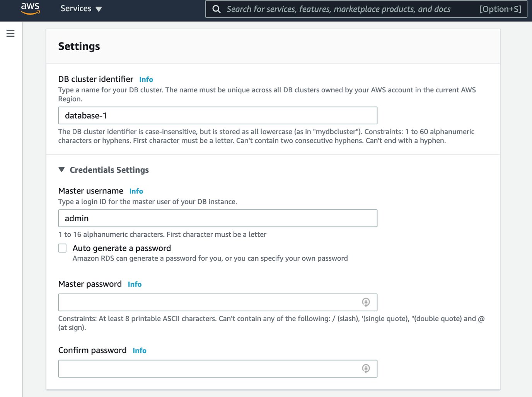Reveal the Confirm password field contents
The width and height of the screenshot is (532, 397).
366,368
